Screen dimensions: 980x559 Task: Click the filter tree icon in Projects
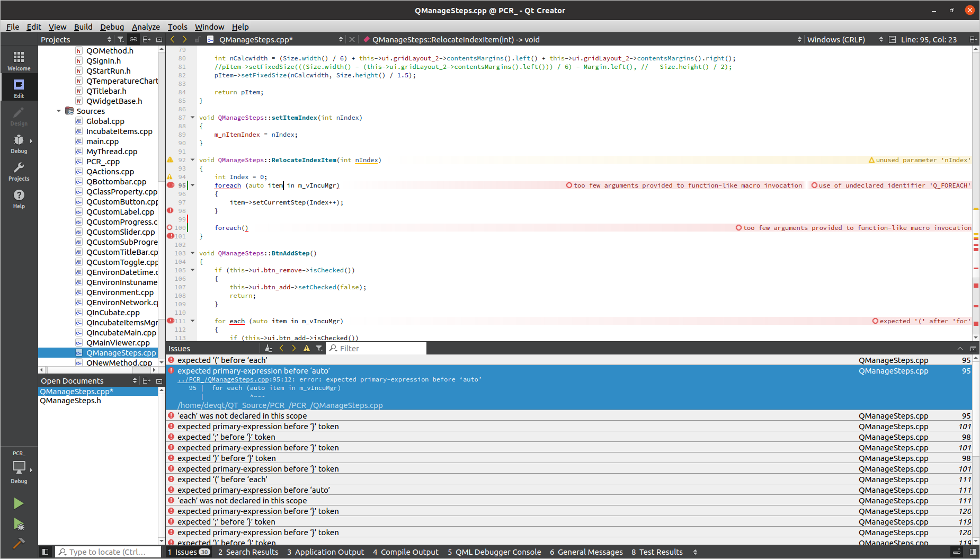click(121, 39)
